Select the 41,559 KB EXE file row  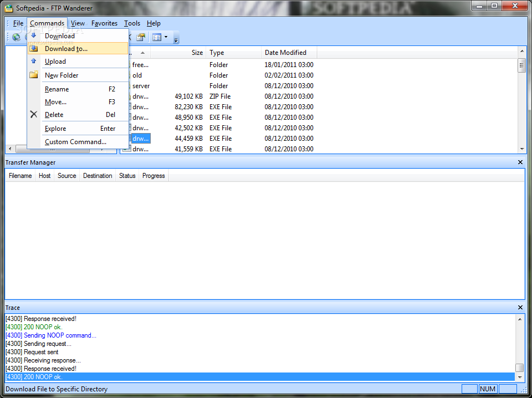(221, 149)
